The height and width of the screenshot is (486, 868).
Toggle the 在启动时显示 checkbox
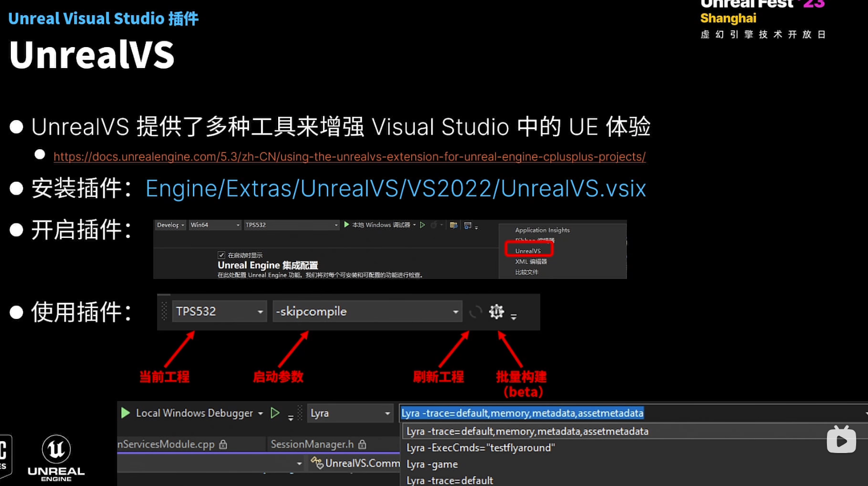pos(221,255)
